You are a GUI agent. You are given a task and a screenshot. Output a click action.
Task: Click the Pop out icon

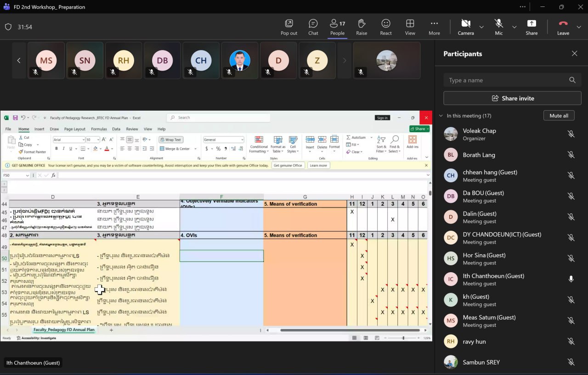[288, 27]
